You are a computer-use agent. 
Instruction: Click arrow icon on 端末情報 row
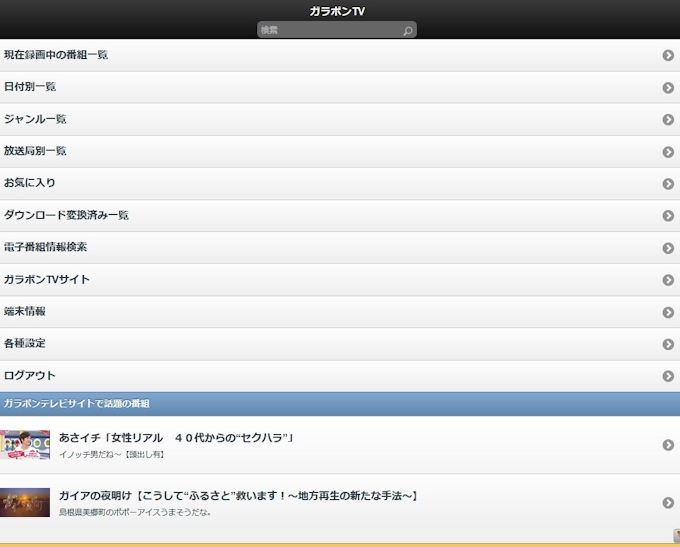(x=668, y=312)
